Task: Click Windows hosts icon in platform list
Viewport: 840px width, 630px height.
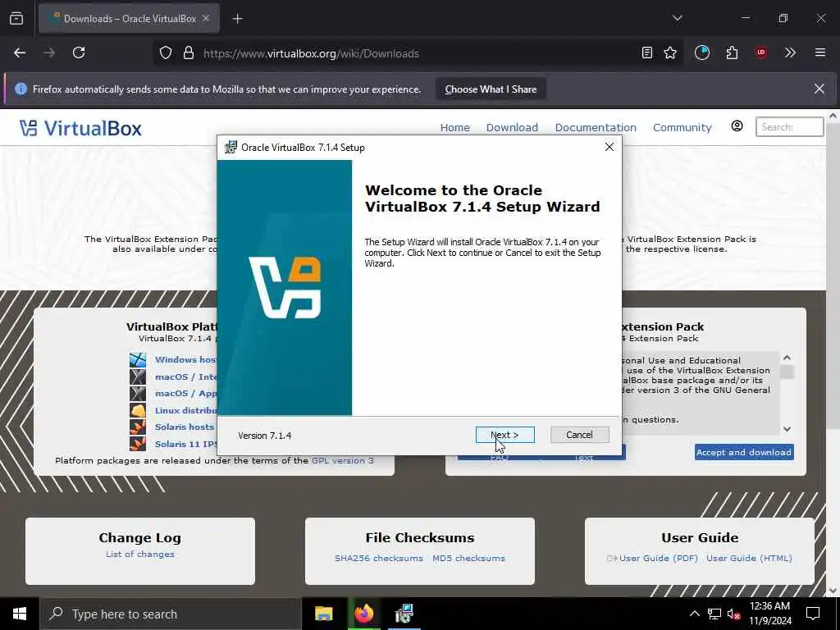Action: pyautogui.click(x=138, y=360)
